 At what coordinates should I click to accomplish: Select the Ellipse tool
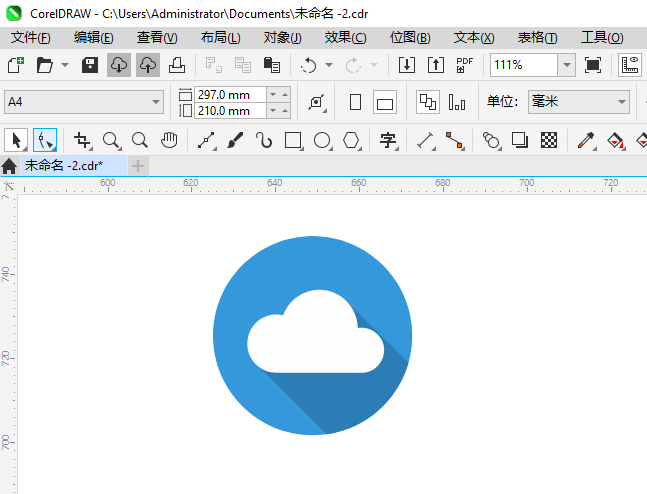click(x=322, y=140)
